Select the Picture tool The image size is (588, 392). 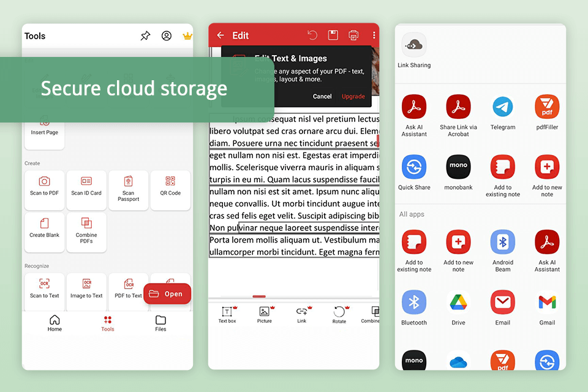(x=265, y=315)
